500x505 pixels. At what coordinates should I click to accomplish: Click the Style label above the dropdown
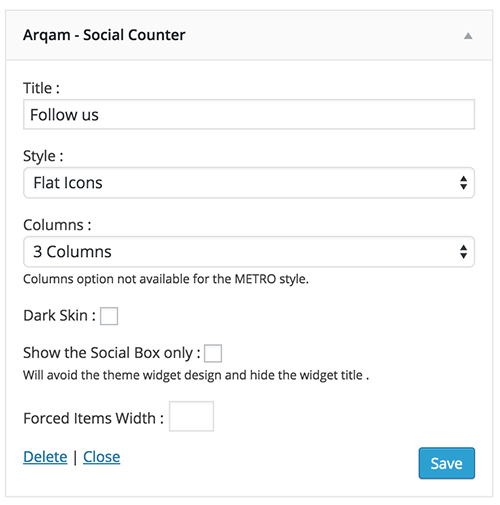coord(43,156)
